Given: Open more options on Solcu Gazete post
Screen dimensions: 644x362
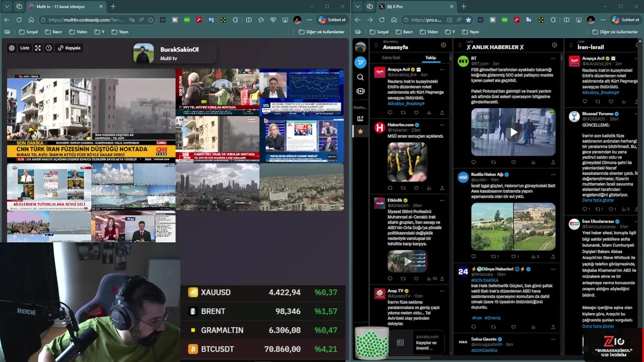Looking at the screenshot, I should coord(553,339).
